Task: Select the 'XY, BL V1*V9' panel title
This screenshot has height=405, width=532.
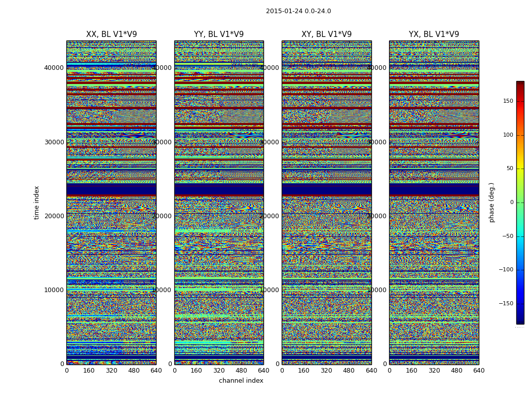Action: 326,34
